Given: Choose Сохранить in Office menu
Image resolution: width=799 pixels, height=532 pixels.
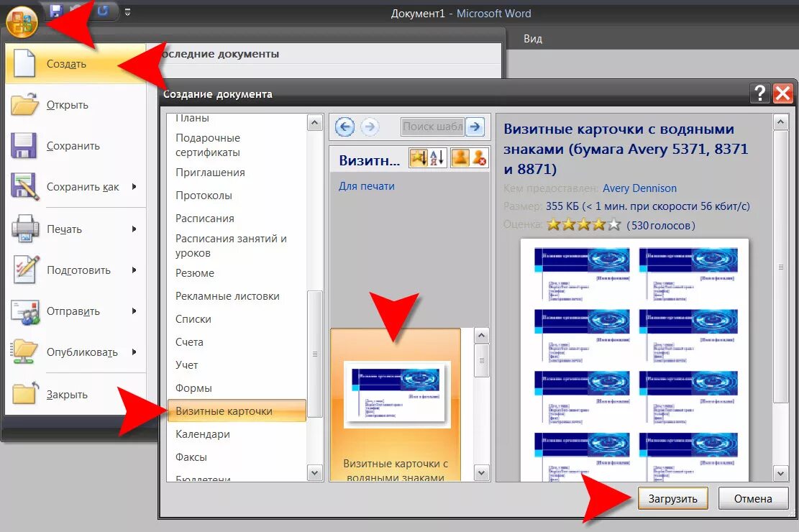Looking at the screenshot, I should tap(76, 146).
